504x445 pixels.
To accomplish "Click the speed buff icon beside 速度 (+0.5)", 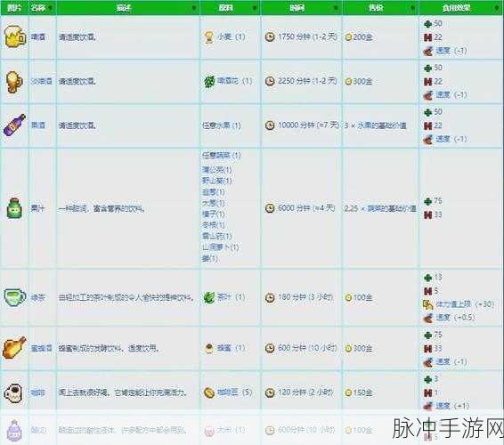I will click(428, 318).
